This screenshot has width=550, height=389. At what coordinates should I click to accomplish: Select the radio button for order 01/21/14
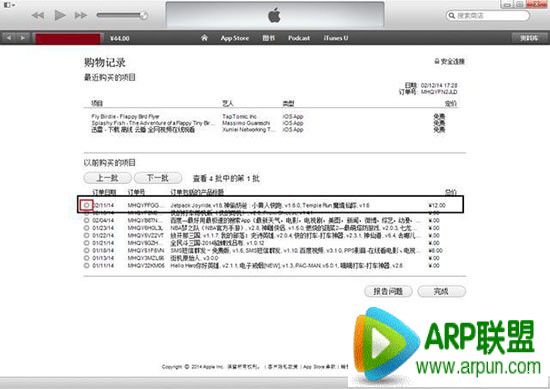[x=86, y=243]
